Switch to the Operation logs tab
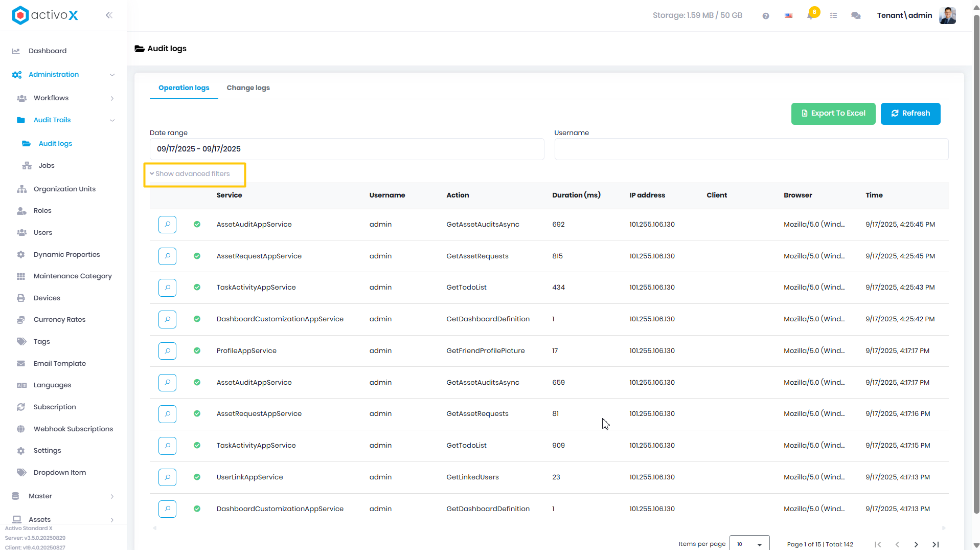980x550 pixels. [184, 88]
